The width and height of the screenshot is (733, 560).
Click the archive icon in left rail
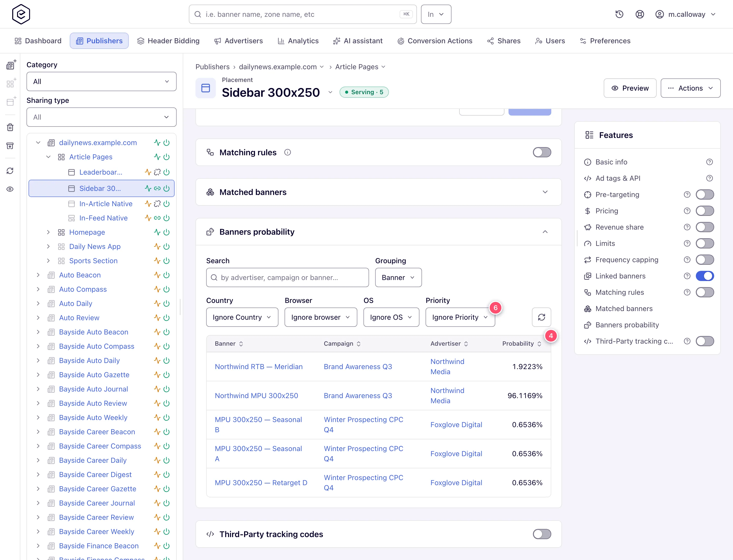click(10, 146)
